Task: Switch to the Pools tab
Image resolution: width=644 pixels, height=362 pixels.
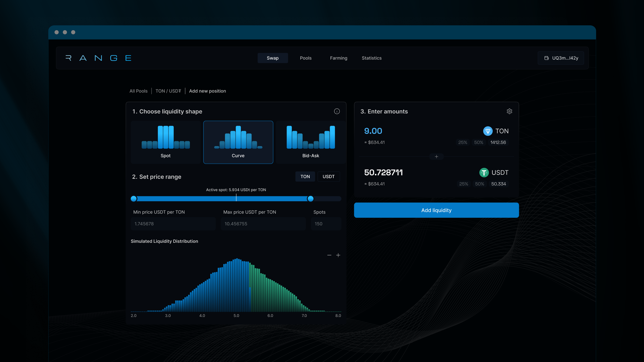Action: (305, 58)
